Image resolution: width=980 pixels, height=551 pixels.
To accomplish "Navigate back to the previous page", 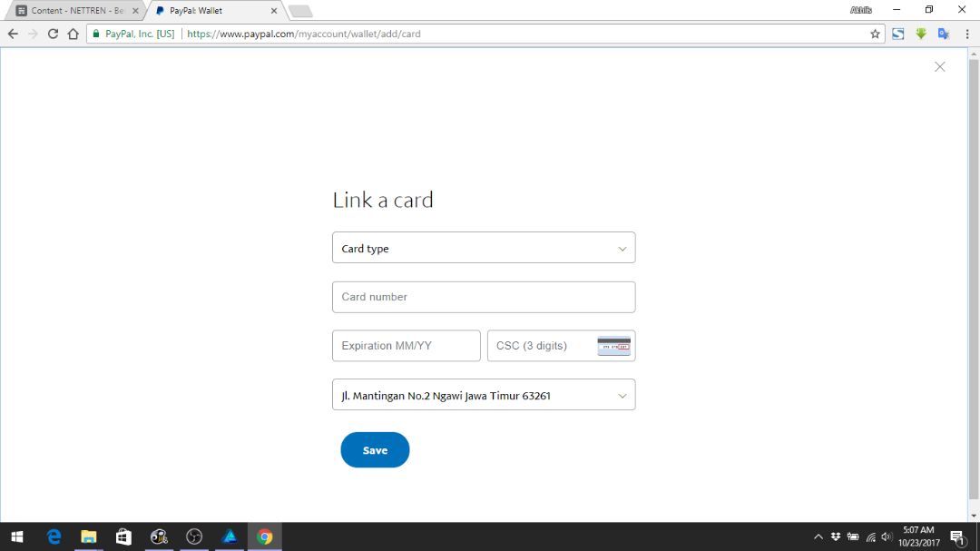I will coord(13,34).
